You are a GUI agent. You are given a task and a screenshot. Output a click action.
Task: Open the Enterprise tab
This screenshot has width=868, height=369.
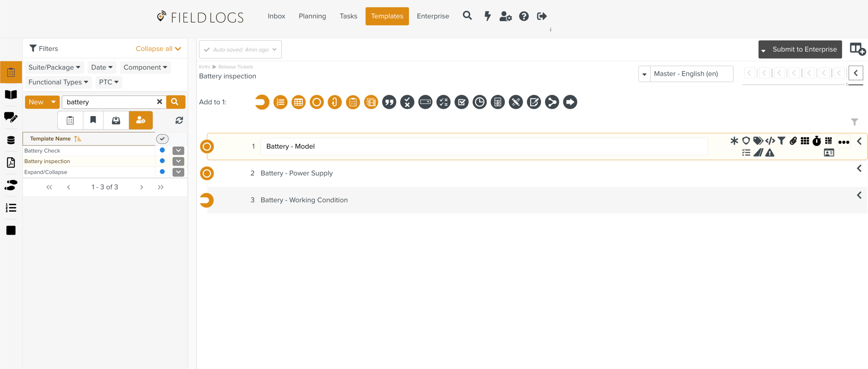(x=433, y=16)
